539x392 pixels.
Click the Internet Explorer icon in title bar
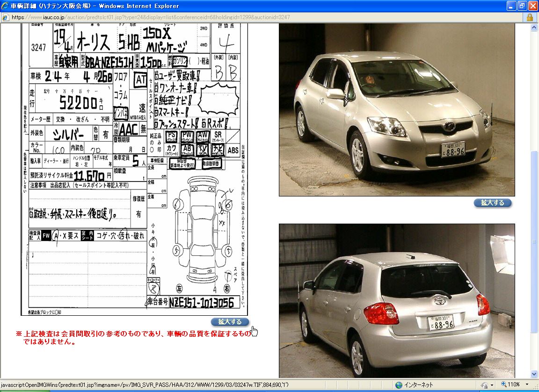point(5,6)
